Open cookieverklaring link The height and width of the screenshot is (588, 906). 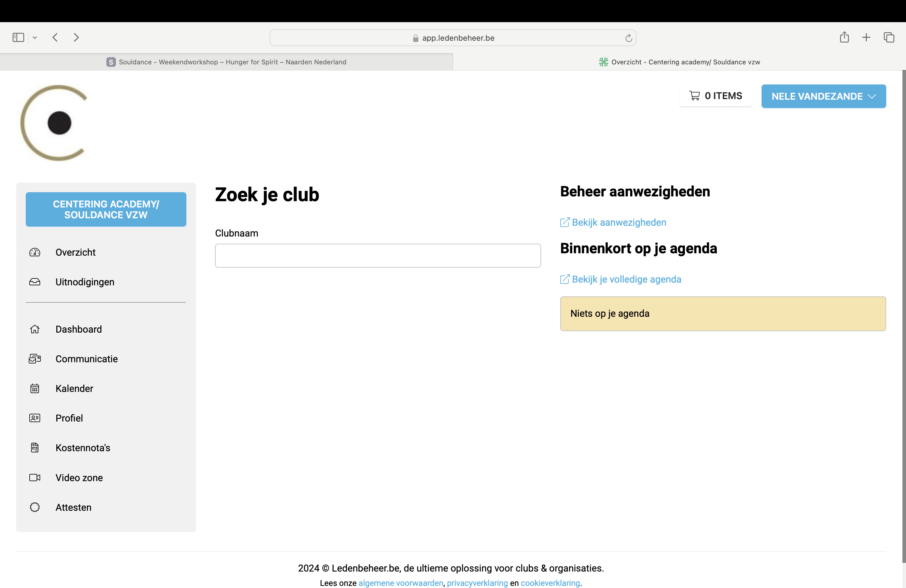click(x=550, y=583)
